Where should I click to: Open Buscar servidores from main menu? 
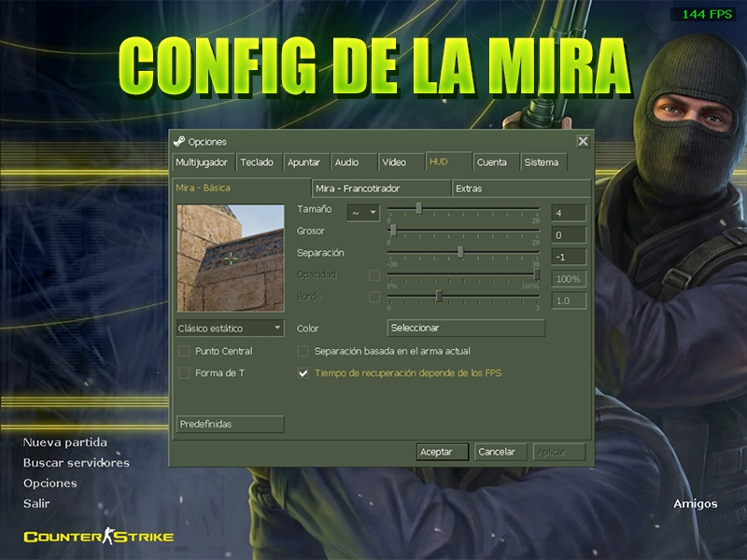(77, 462)
